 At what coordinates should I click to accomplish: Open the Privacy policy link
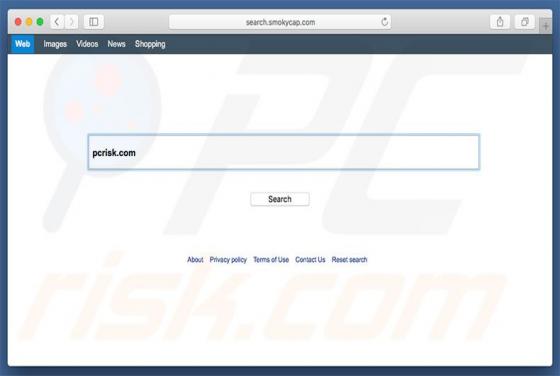click(228, 260)
